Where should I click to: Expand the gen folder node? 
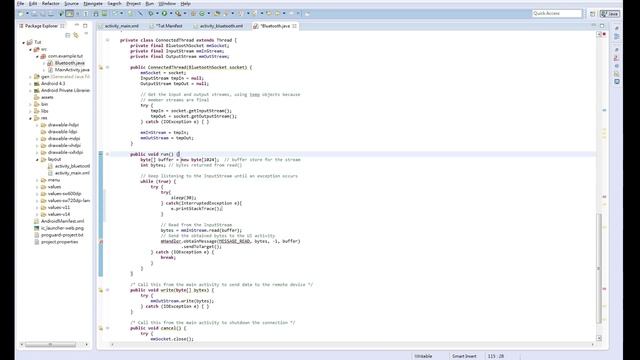[x=31, y=77]
